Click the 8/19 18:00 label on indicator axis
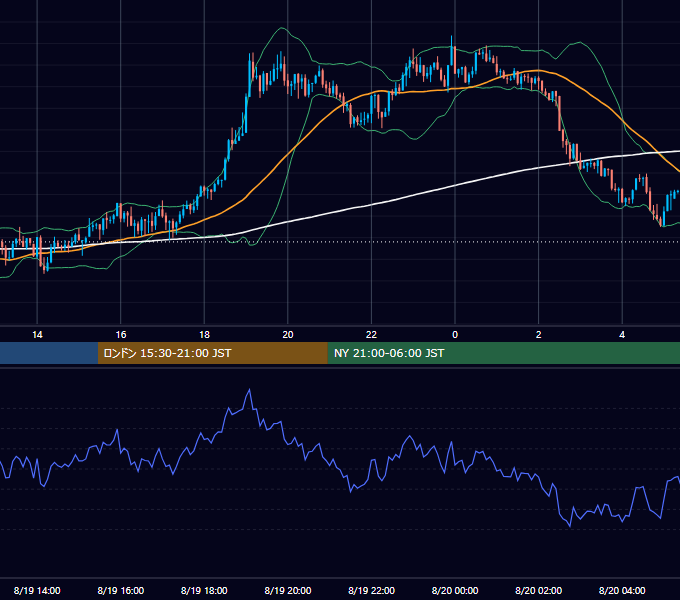Screen dimensions: 680x600 coord(204,590)
